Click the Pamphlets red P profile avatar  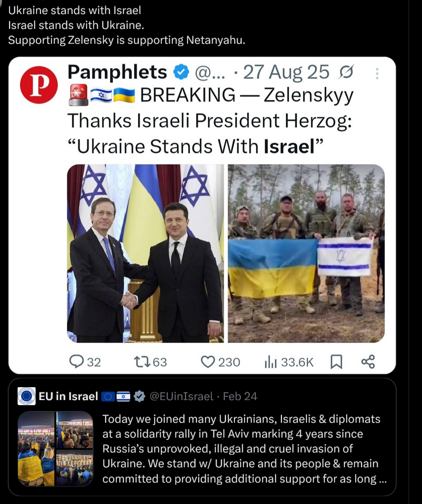point(39,85)
